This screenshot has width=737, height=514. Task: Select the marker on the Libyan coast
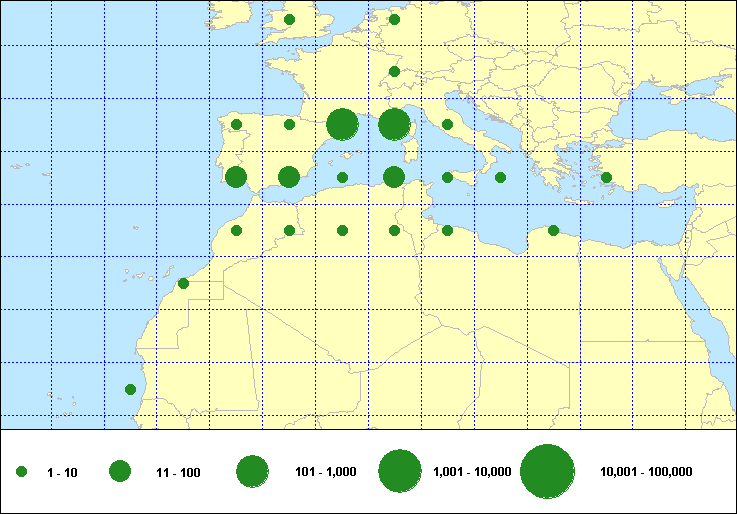(553, 230)
